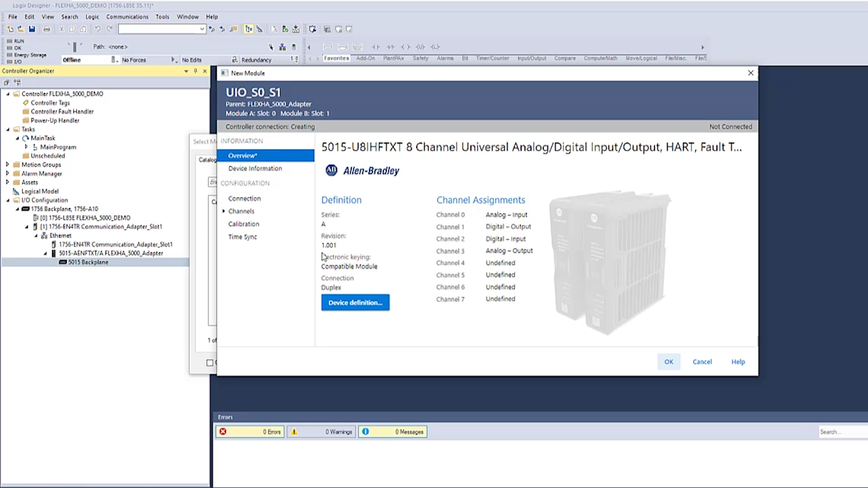The height and width of the screenshot is (488, 868).
Task: Save the project with the floppy disk icon
Action: [x=32, y=29]
